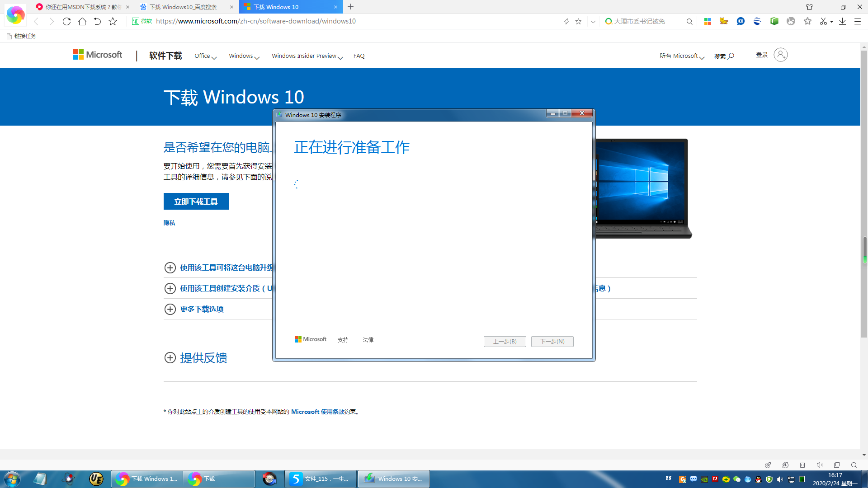
Task: Click the browser address bar URL
Action: (x=256, y=21)
